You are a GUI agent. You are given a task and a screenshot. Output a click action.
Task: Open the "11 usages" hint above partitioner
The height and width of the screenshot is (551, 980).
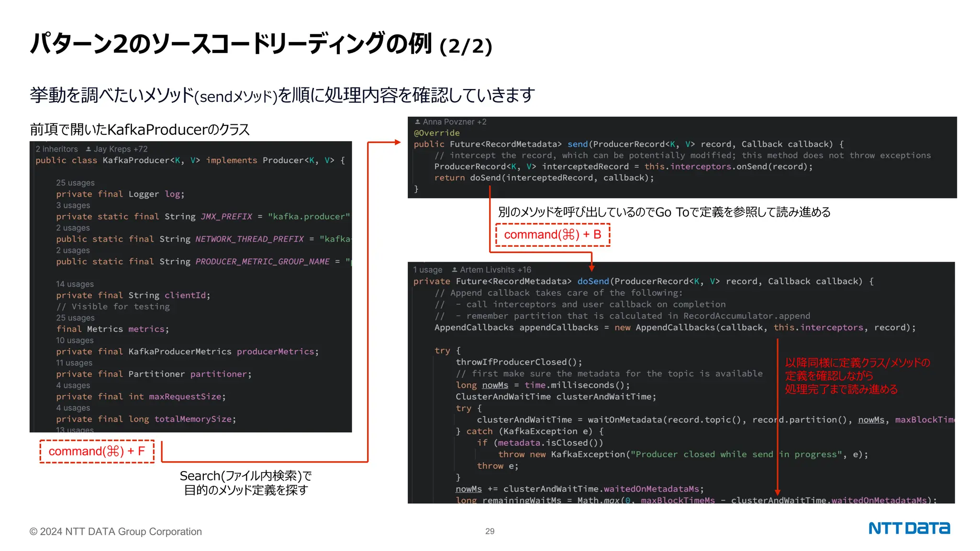coord(74,363)
